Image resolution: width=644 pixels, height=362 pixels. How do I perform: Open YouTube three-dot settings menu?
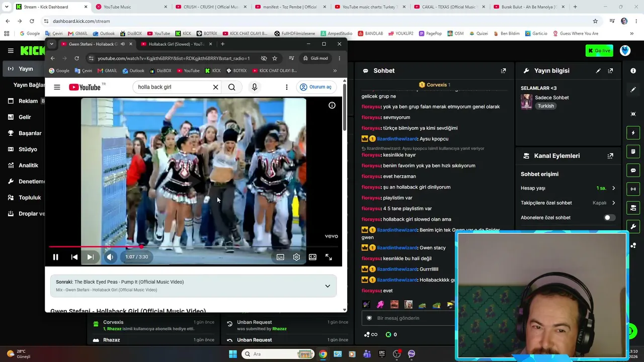(287, 87)
